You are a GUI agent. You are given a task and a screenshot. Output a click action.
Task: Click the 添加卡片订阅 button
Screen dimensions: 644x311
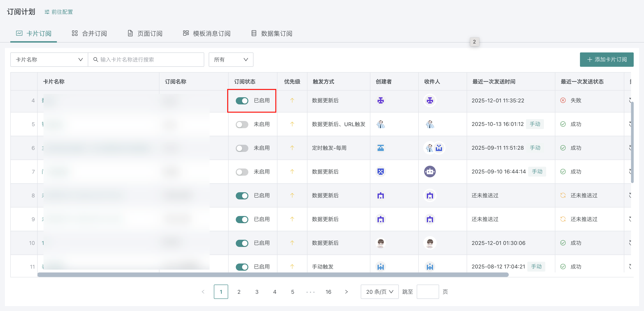tap(607, 60)
